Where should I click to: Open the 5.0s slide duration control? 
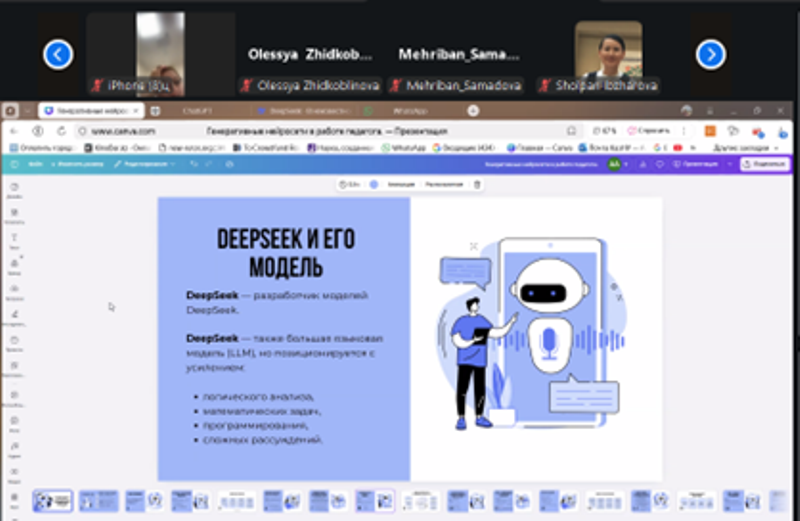point(350,184)
